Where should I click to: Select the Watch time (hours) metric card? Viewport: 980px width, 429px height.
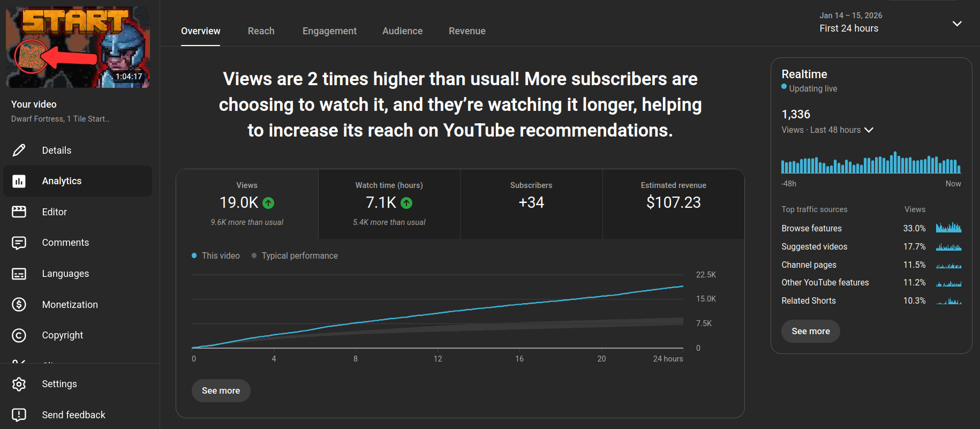point(389,204)
